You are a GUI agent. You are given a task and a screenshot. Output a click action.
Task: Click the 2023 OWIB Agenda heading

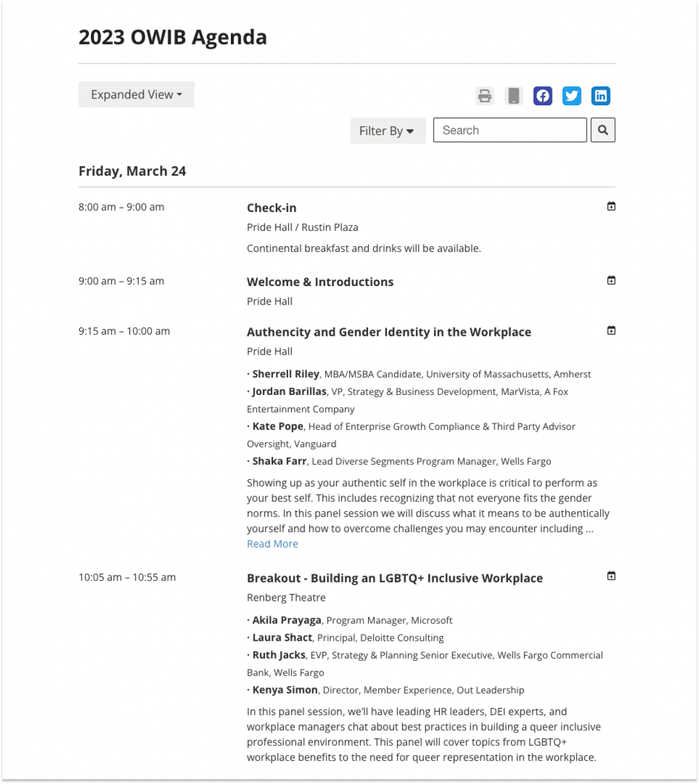pyautogui.click(x=172, y=36)
